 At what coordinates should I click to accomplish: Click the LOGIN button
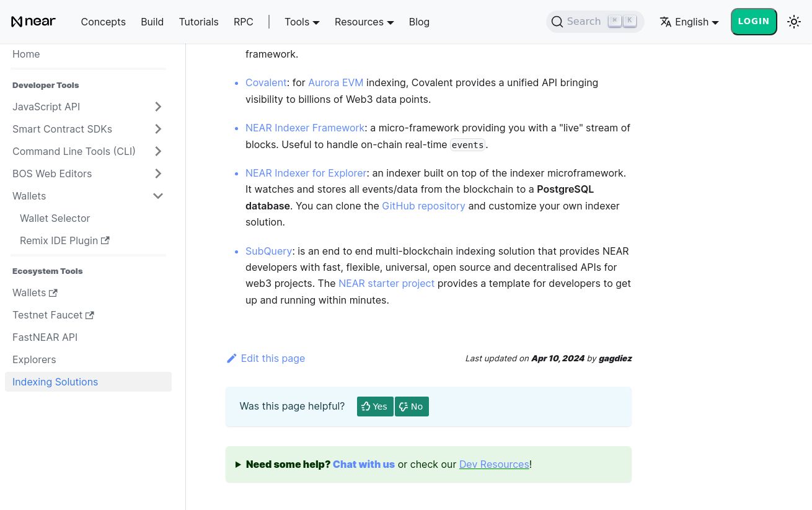754,21
